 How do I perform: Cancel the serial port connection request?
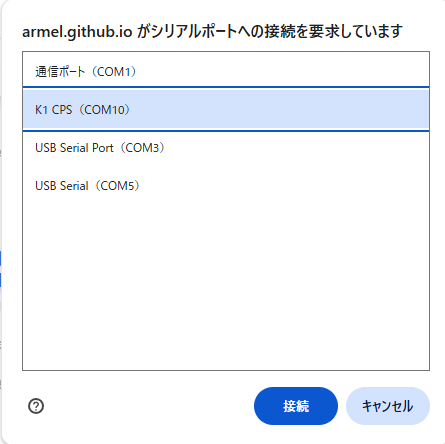coord(388,406)
